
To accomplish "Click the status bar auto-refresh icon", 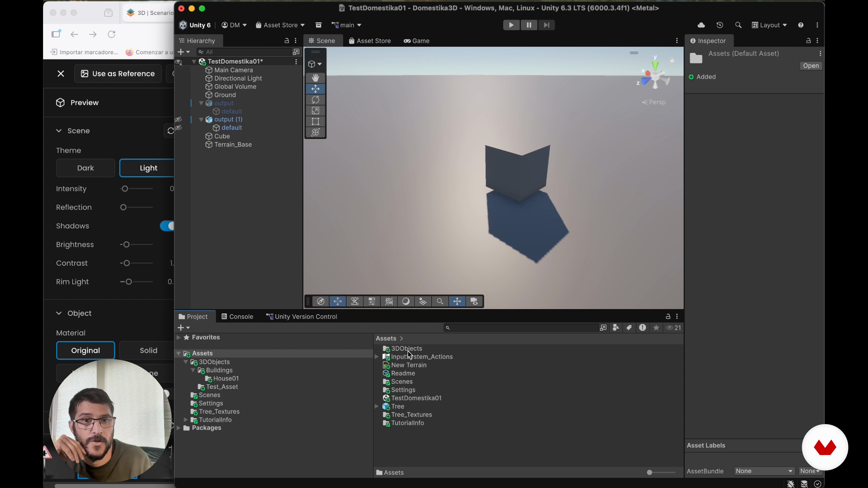I will click(x=817, y=484).
